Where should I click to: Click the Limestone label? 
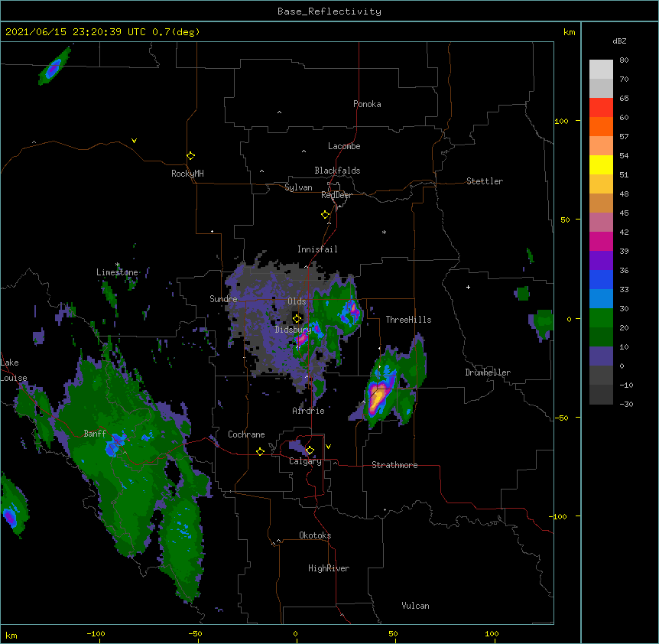(x=117, y=272)
